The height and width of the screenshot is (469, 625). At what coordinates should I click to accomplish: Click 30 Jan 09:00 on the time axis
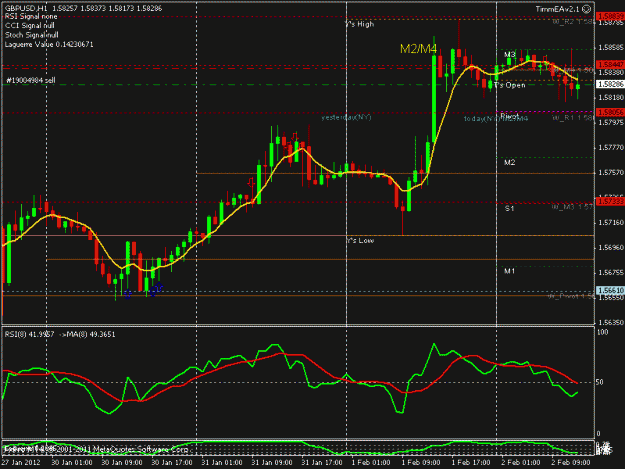[x=122, y=462]
